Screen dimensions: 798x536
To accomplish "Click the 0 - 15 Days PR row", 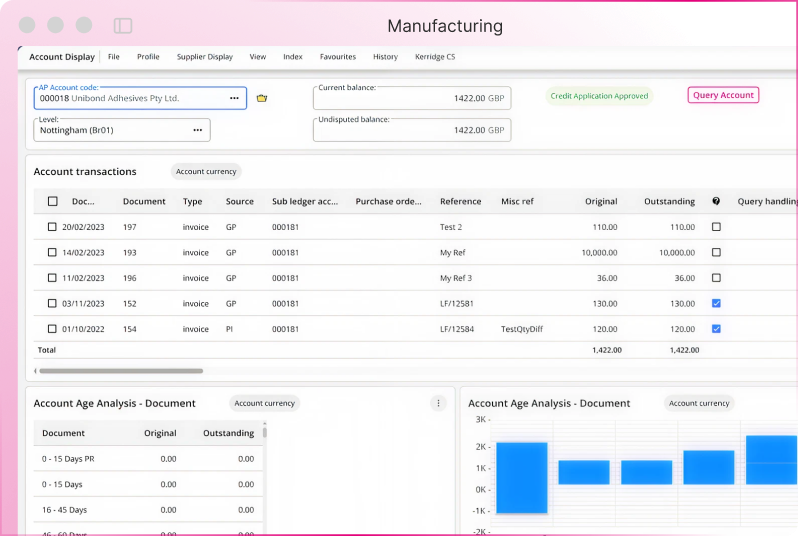I will click(x=148, y=459).
